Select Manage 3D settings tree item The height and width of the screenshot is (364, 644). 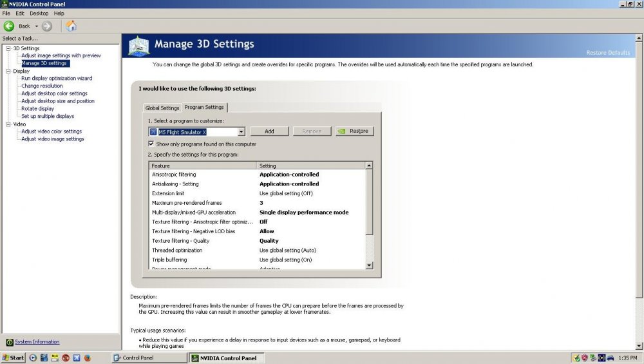coord(45,63)
